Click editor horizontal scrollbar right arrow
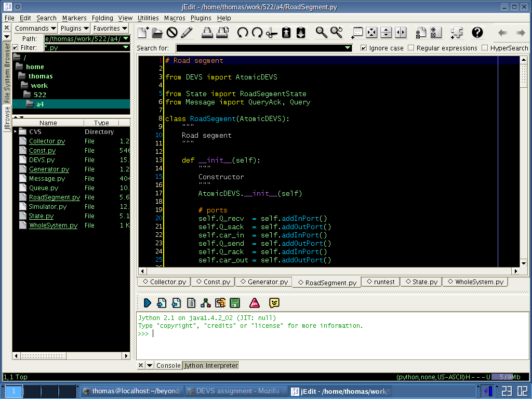Viewport: 532px width, 399px height. 516,271
